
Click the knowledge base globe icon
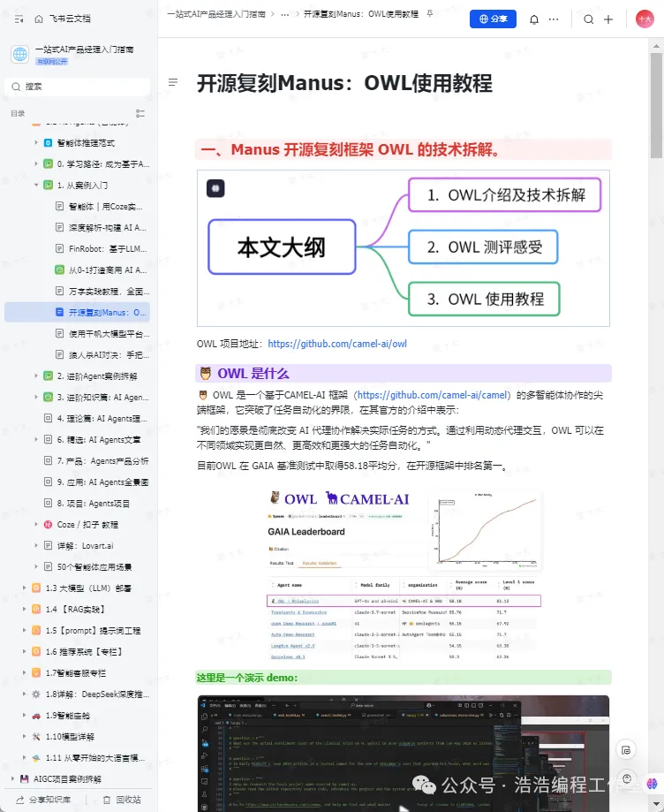pos(20,54)
